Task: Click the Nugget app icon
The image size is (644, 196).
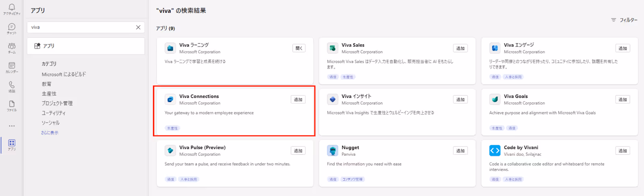Action: [332, 150]
